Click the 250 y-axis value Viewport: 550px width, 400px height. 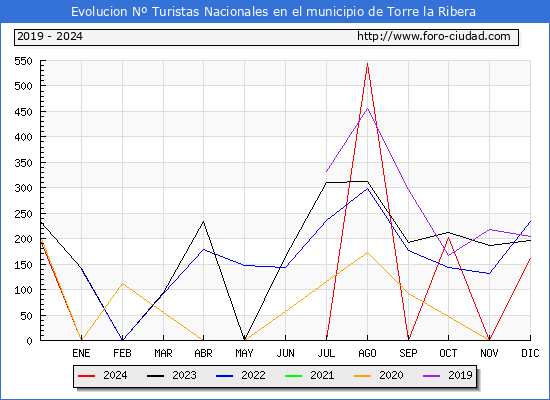click(23, 214)
